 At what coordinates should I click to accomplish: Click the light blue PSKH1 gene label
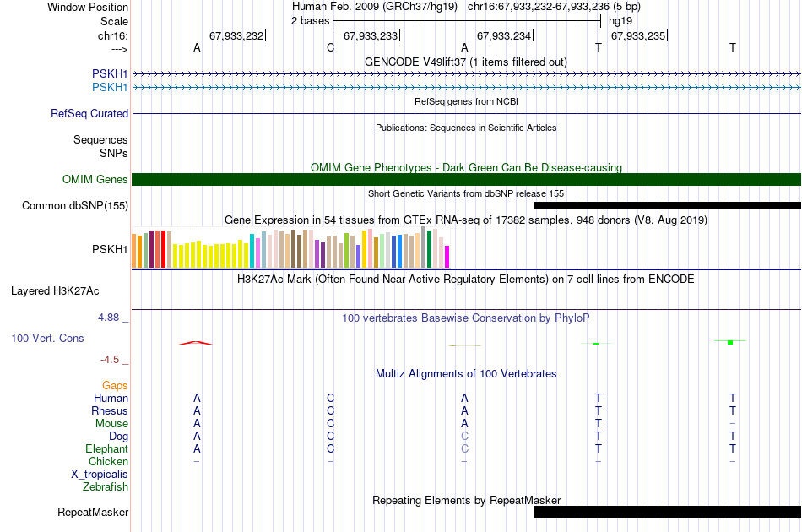tap(110, 88)
